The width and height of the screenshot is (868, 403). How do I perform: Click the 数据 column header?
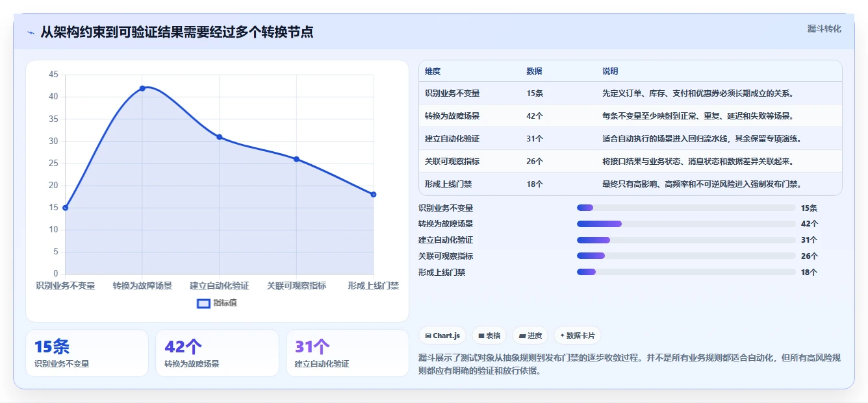pyautogui.click(x=534, y=71)
